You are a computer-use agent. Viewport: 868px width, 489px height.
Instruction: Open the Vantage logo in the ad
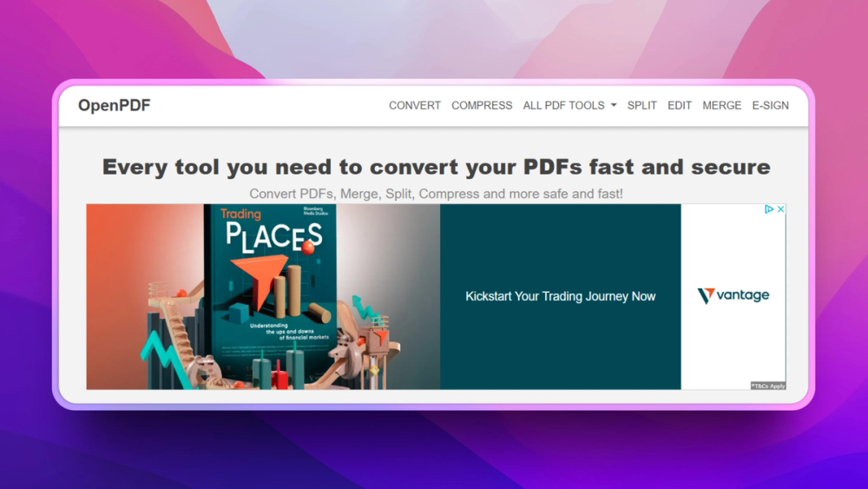733,295
